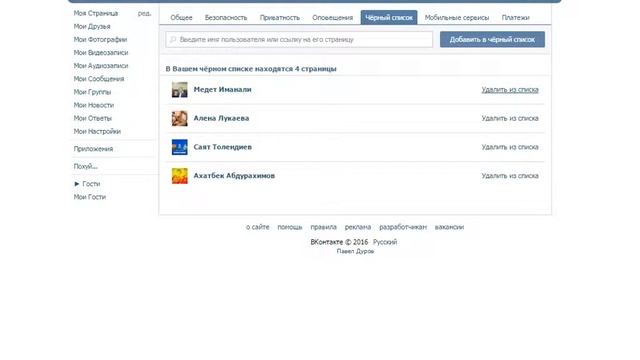Screen dimensions: 640x360
Task: Select the Чёрный список tab
Action: point(389,18)
